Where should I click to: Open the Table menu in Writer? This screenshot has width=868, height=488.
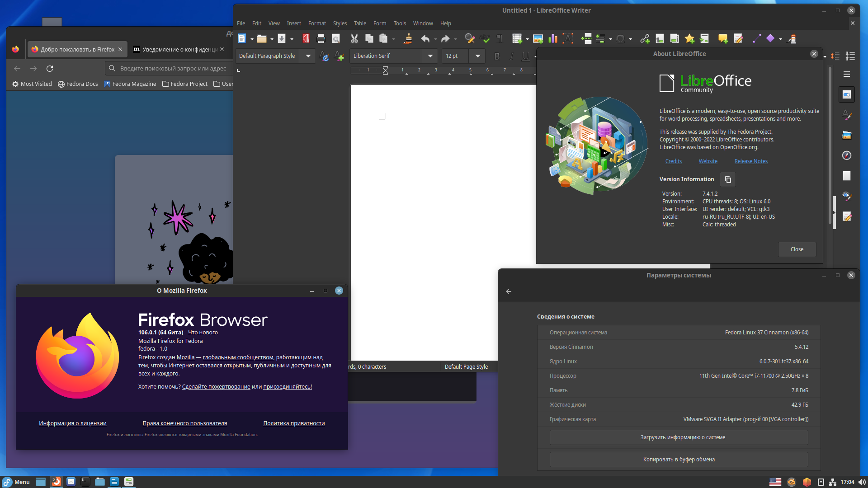360,23
